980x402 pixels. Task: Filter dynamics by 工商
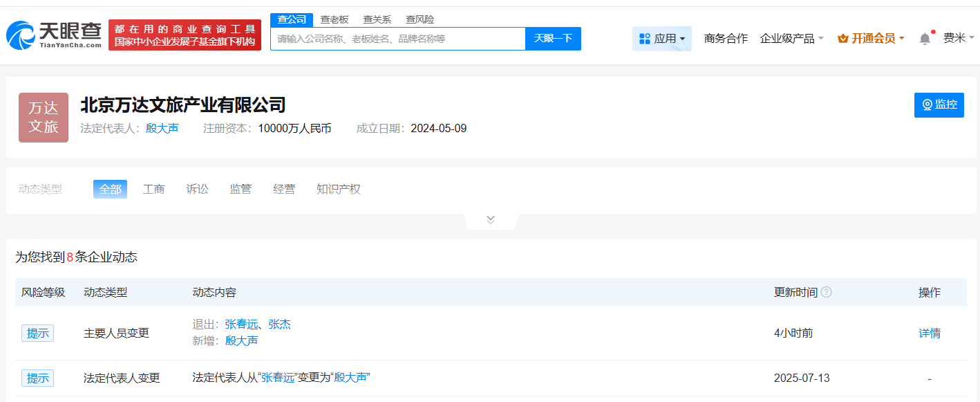coord(153,189)
